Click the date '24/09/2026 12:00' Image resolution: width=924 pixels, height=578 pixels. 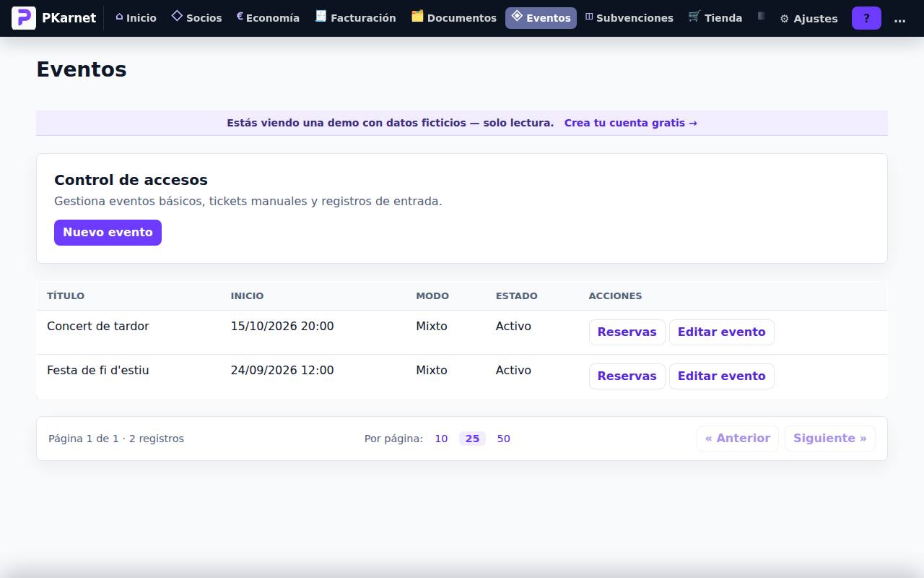coord(282,371)
